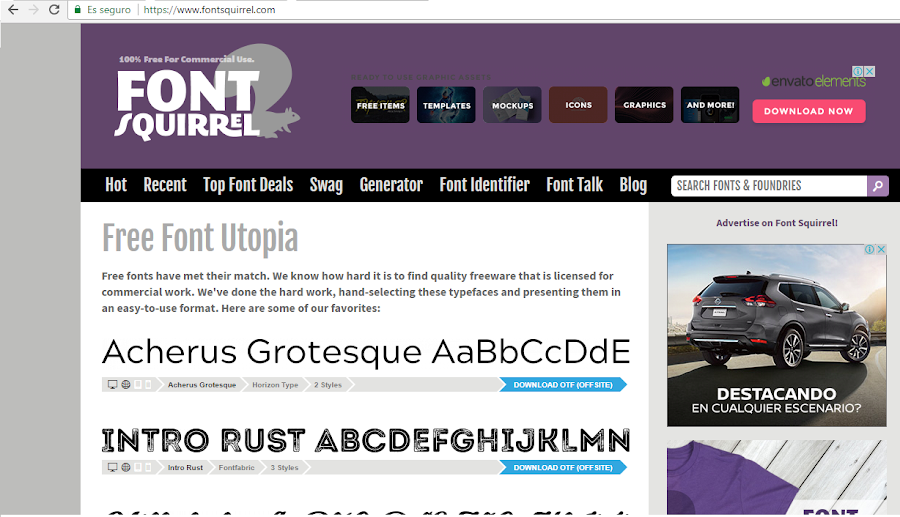The width and height of the screenshot is (900, 517).
Task: Click the Templates ad tile
Action: point(446,105)
